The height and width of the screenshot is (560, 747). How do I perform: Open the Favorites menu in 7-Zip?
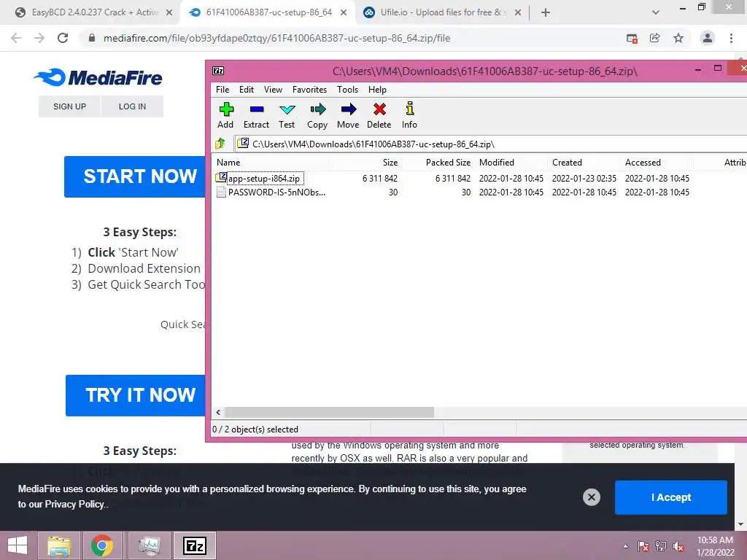tap(309, 90)
